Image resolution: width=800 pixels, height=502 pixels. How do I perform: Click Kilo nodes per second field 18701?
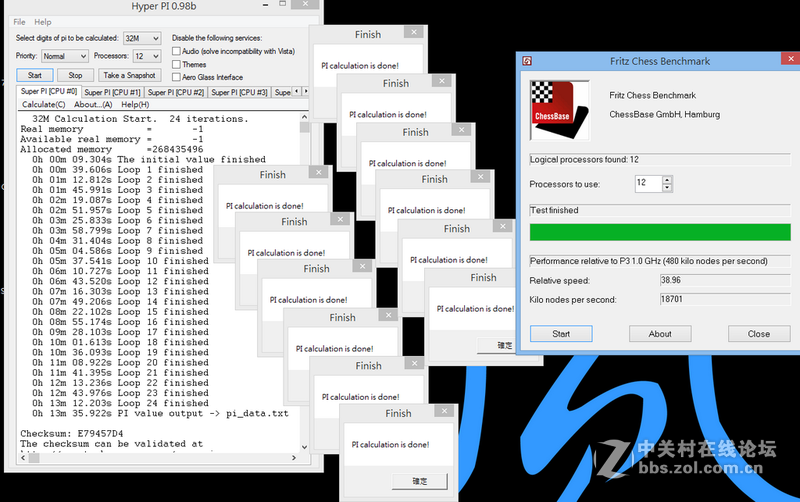tap(725, 299)
